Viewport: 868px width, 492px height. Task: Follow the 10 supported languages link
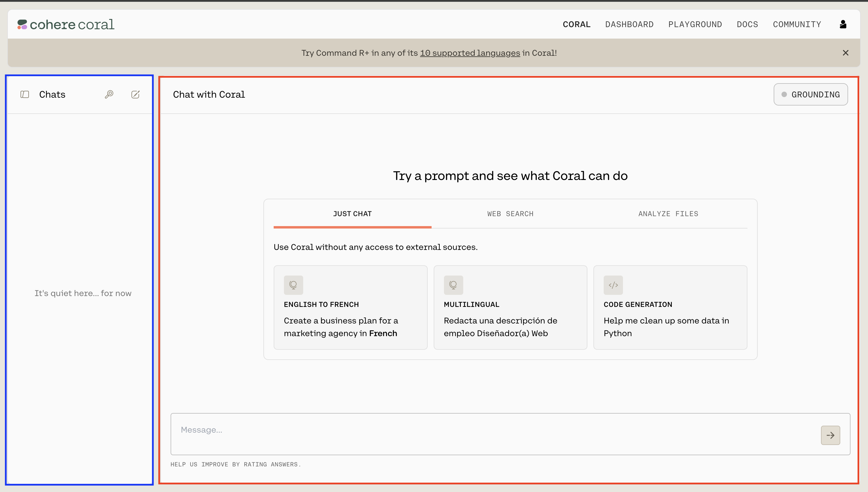point(470,53)
